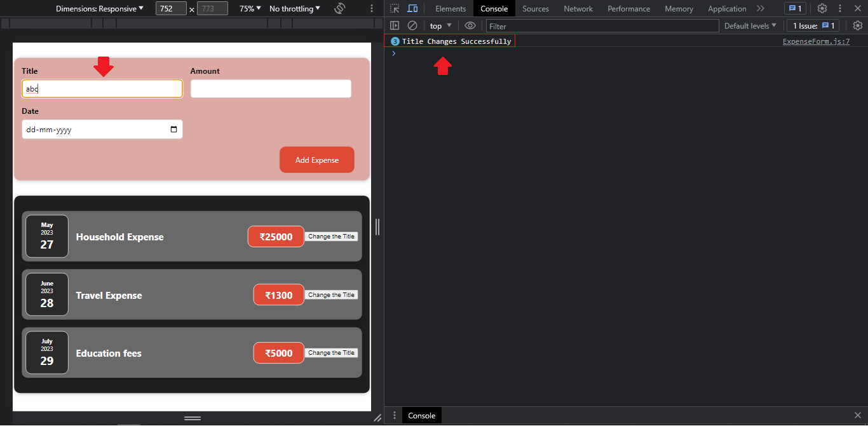Switch to the Network tab
Viewport: 868px width, 426px height.
click(578, 8)
